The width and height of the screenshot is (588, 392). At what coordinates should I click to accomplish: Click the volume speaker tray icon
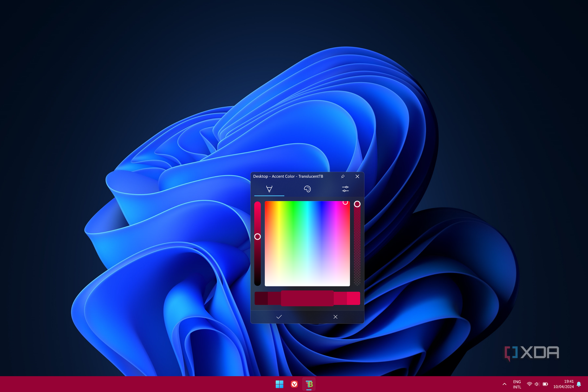click(537, 384)
